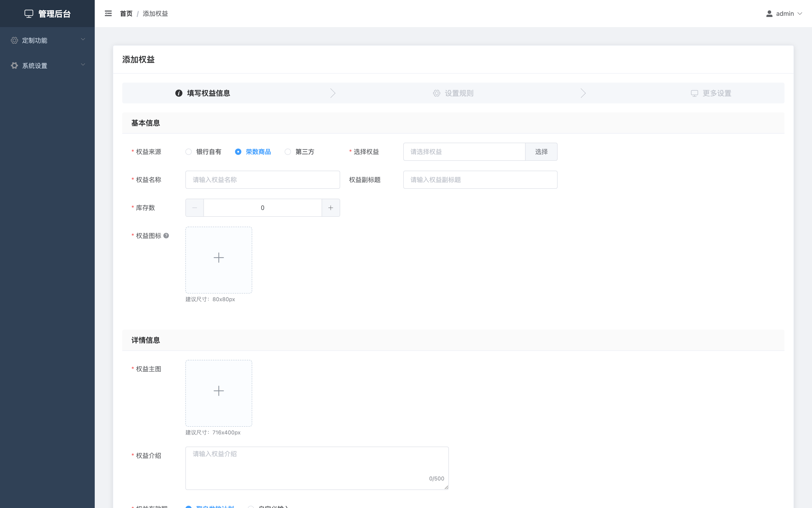Viewport: 812px width, 508px height.
Task: Increase 库存数 with the plus button
Action: pos(331,208)
